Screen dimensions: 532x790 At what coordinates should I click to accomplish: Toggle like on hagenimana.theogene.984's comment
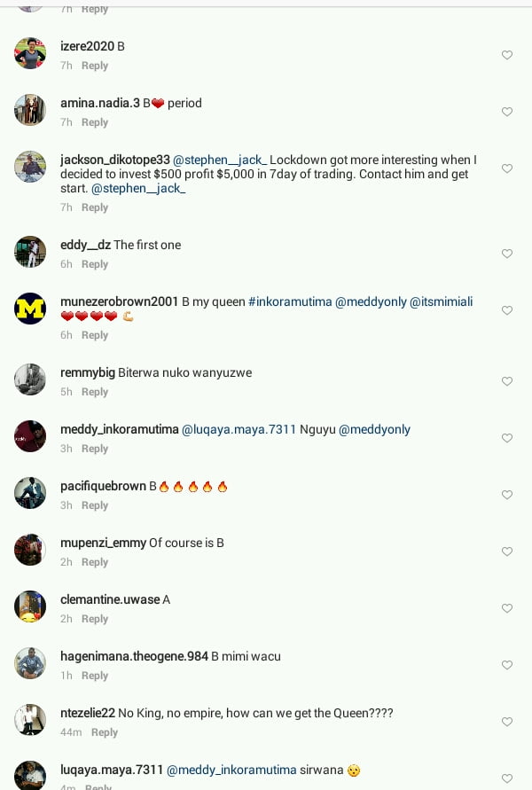pyautogui.click(x=507, y=665)
